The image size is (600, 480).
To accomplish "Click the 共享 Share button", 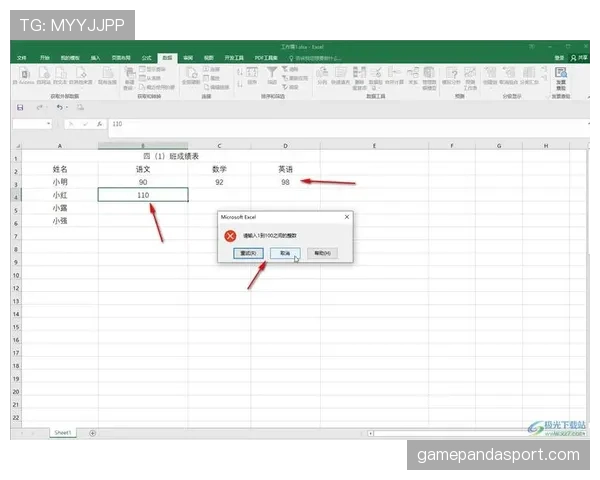I will coord(579,58).
